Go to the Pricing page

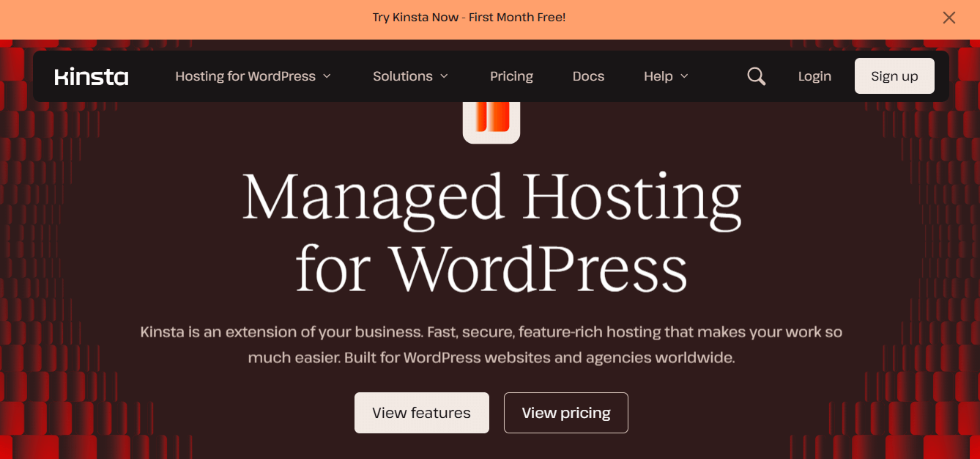pyautogui.click(x=511, y=76)
